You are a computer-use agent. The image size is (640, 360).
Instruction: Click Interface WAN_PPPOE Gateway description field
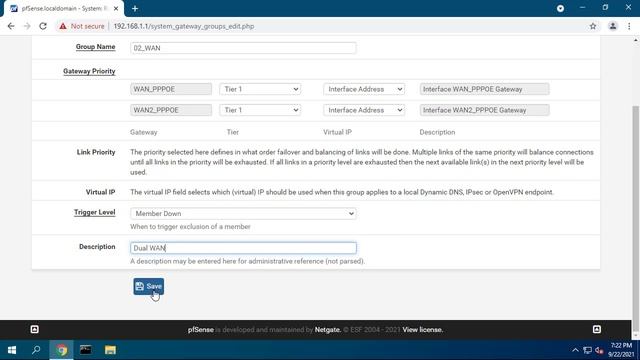pyautogui.click(x=484, y=89)
